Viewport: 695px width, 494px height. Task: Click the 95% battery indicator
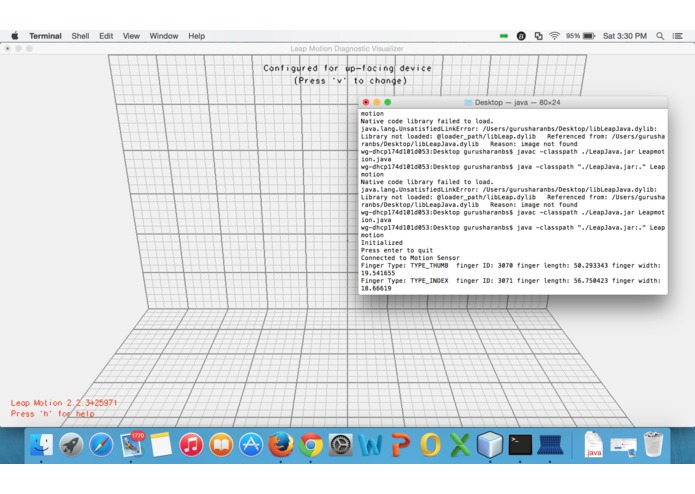click(x=580, y=36)
